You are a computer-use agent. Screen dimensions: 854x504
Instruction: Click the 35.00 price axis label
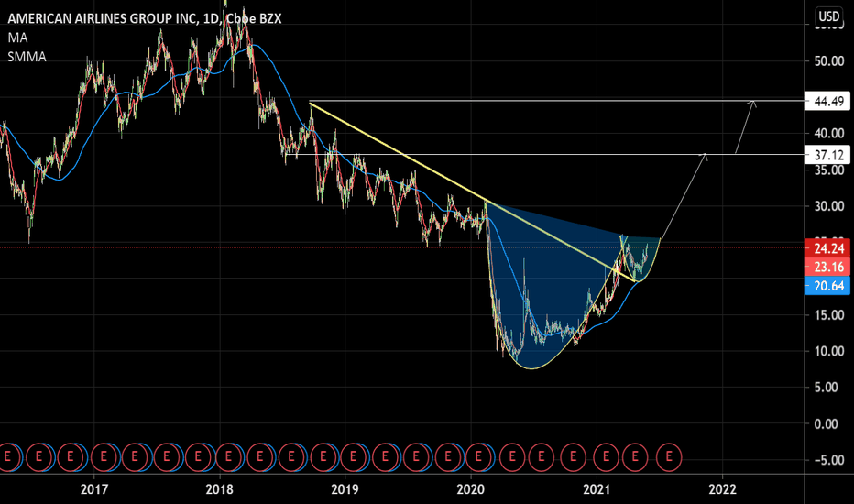pyautogui.click(x=829, y=170)
